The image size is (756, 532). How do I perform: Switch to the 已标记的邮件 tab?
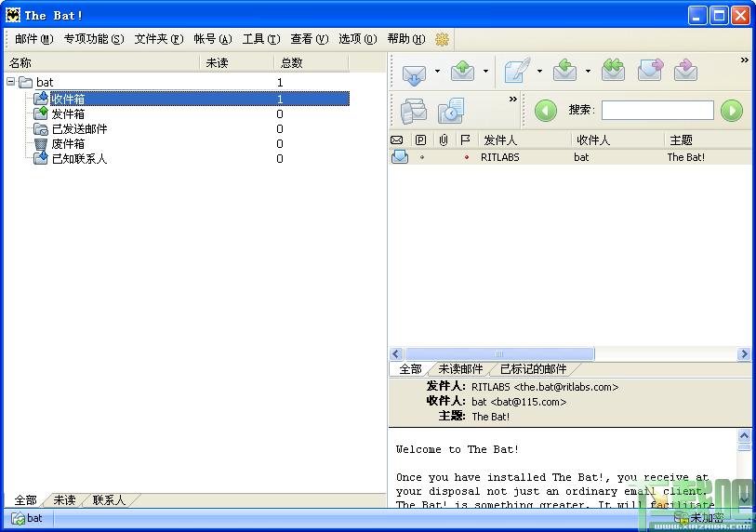[x=533, y=369]
